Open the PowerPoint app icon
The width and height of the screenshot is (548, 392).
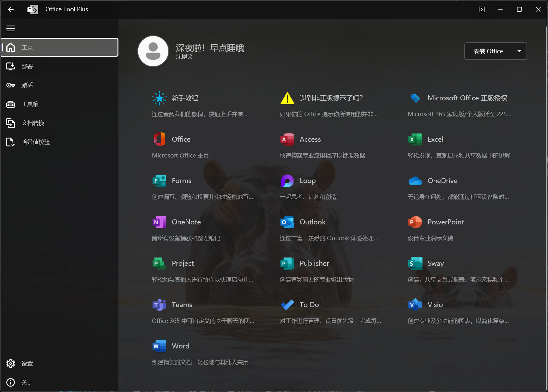(415, 222)
